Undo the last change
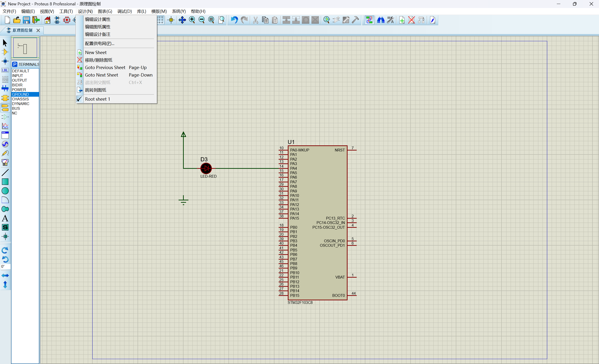The image size is (599, 364). [234, 20]
